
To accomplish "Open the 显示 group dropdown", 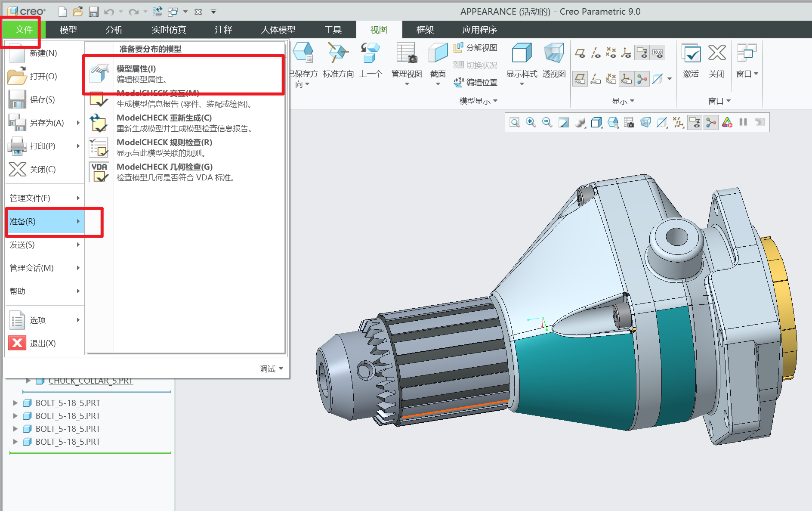I will click(623, 101).
